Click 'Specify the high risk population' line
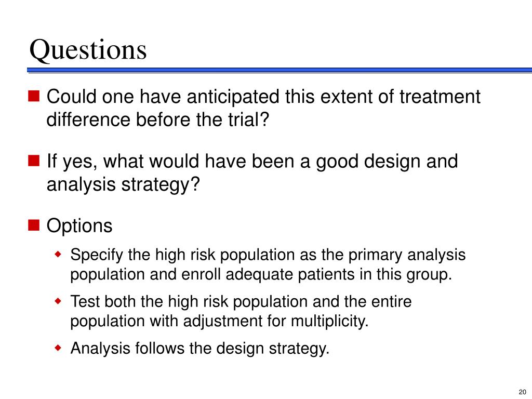Image resolution: width=532 pixels, height=399 pixels. point(268,255)
